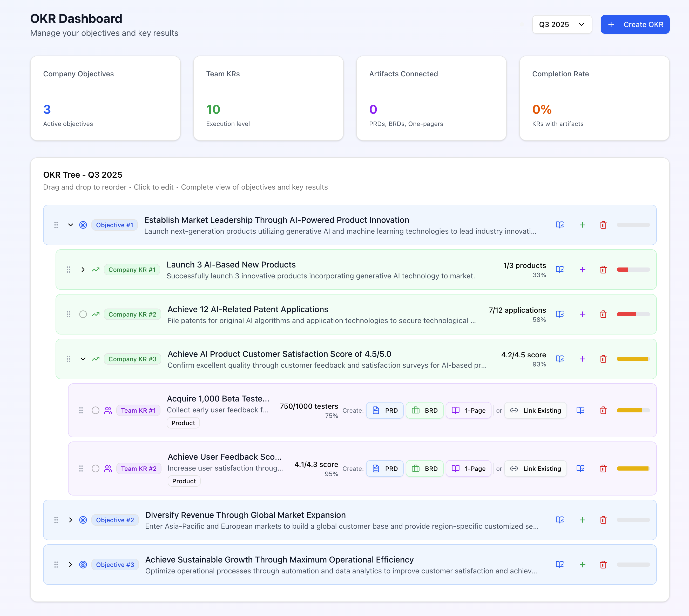Create a PRD for Team KR #1

pos(385,410)
